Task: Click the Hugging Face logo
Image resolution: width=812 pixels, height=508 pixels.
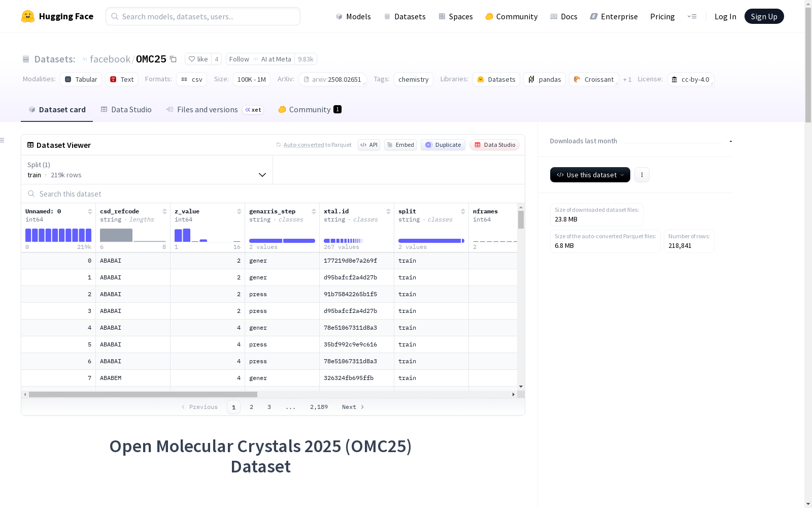Action: [x=57, y=16]
